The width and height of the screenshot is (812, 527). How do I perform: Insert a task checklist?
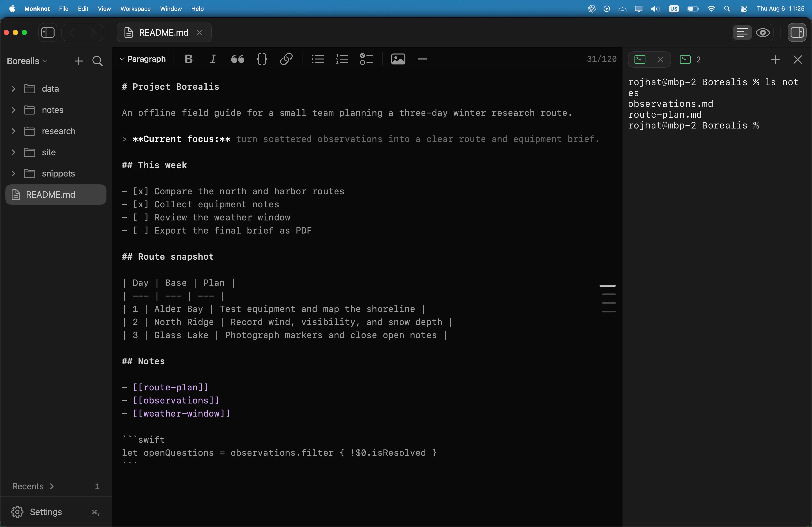[367, 59]
